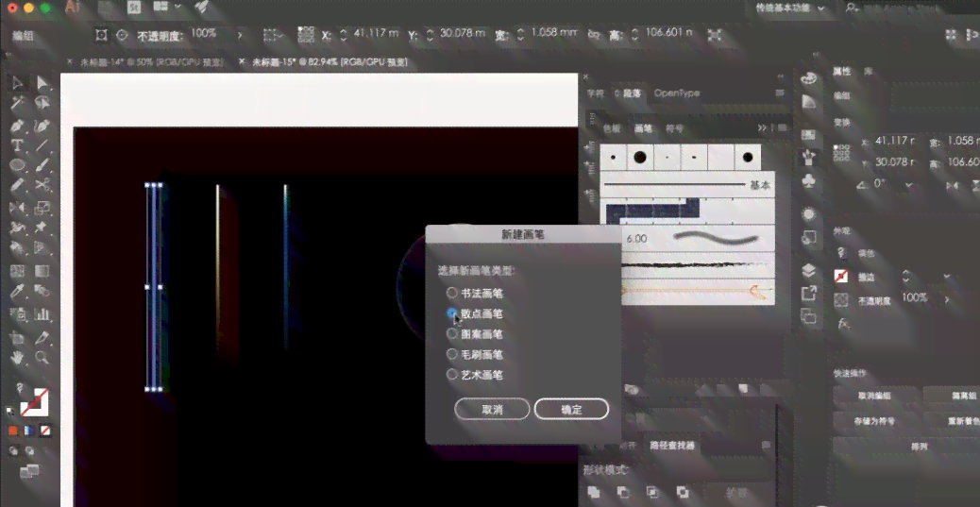The height and width of the screenshot is (507, 980).
Task: Open the 传统基本功能 workspace dropdown
Action: point(790,8)
